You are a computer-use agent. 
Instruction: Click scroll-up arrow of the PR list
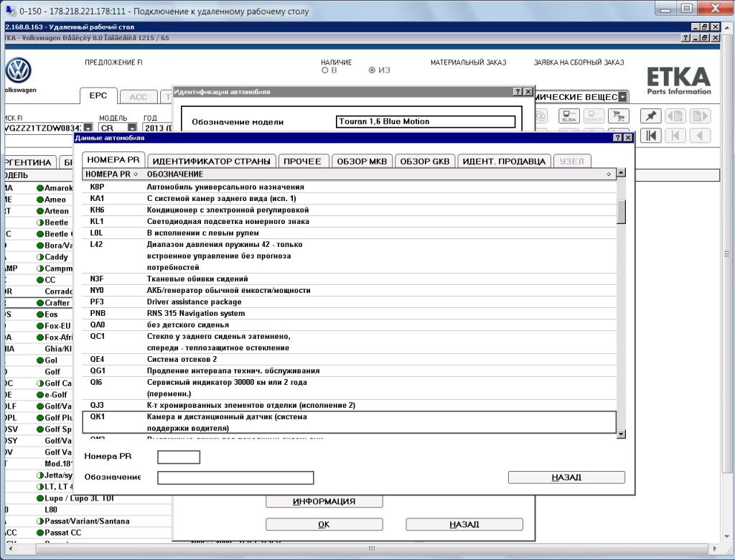pyautogui.click(x=621, y=172)
